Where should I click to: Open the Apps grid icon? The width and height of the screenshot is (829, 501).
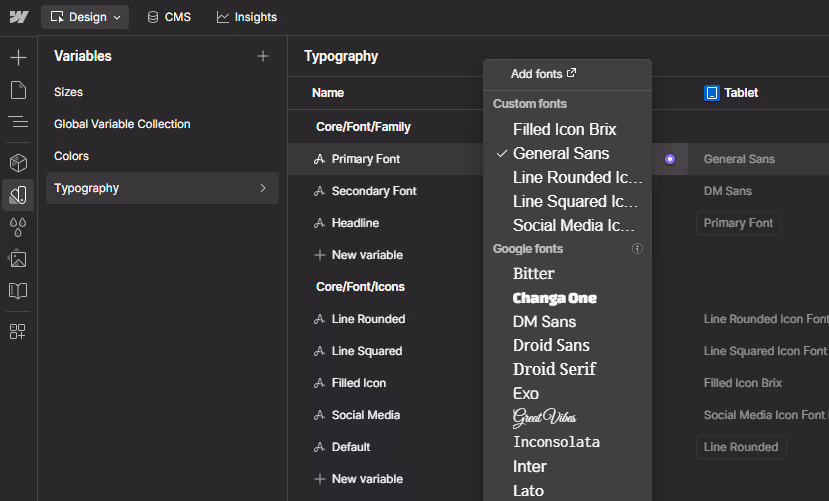click(17, 331)
